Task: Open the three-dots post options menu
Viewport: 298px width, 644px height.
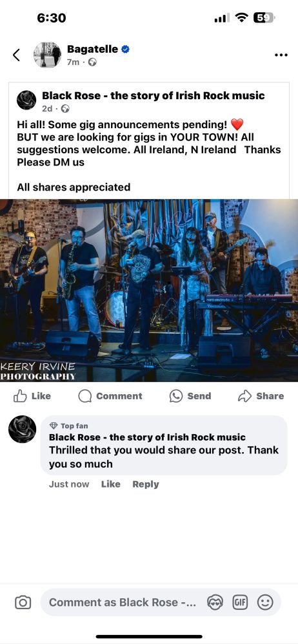Action: [281, 55]
